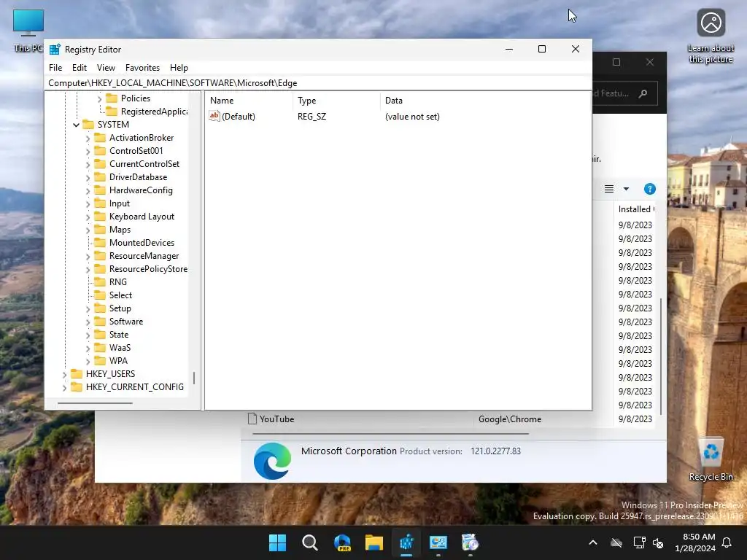Select the ResourceManager folder icon
Viewport: 747px width, 560px height.
pos(100,256)
